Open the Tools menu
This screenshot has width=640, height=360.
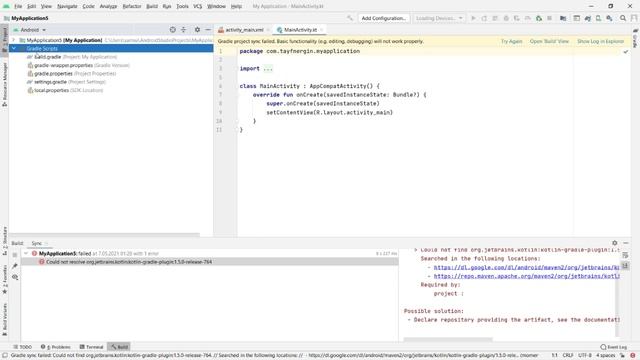pos(182,6)
